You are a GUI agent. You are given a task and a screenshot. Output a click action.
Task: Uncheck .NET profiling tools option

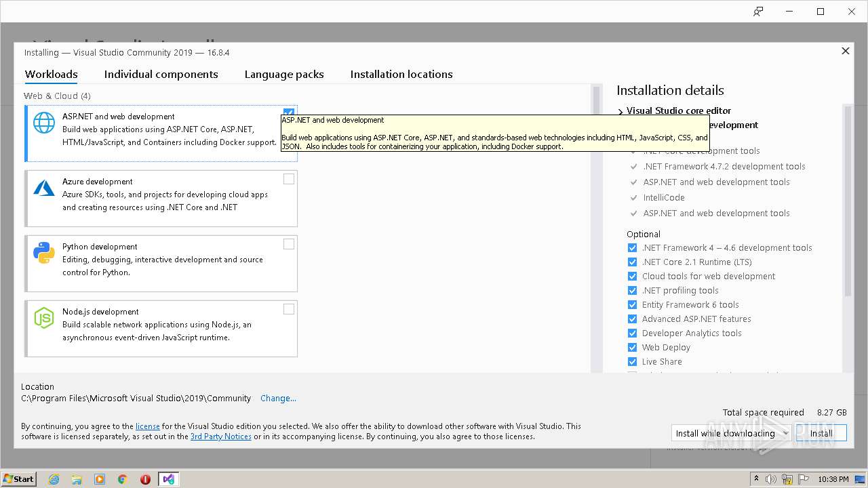click(632, 291)
